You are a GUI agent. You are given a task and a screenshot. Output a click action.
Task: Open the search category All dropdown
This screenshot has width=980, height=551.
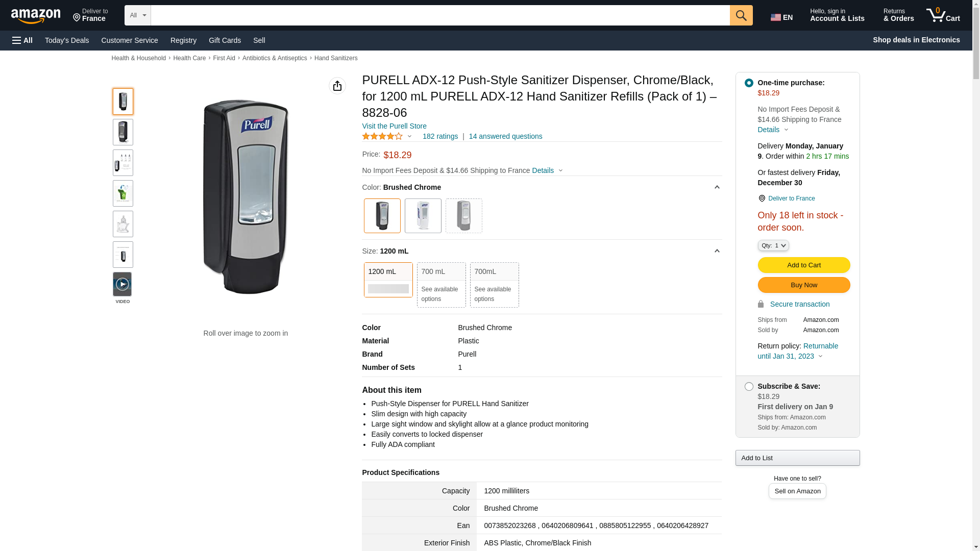pyautogui.click(x=137, y=15)
